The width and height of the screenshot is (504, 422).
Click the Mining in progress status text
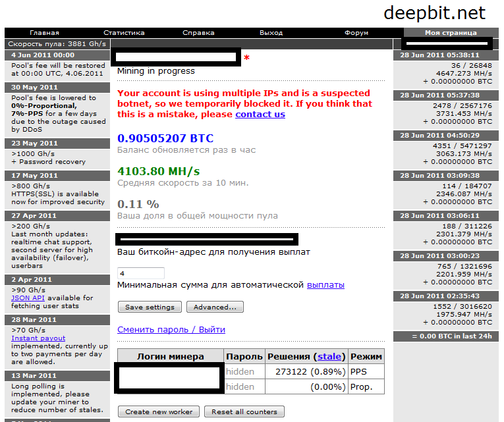pos(156,71)
